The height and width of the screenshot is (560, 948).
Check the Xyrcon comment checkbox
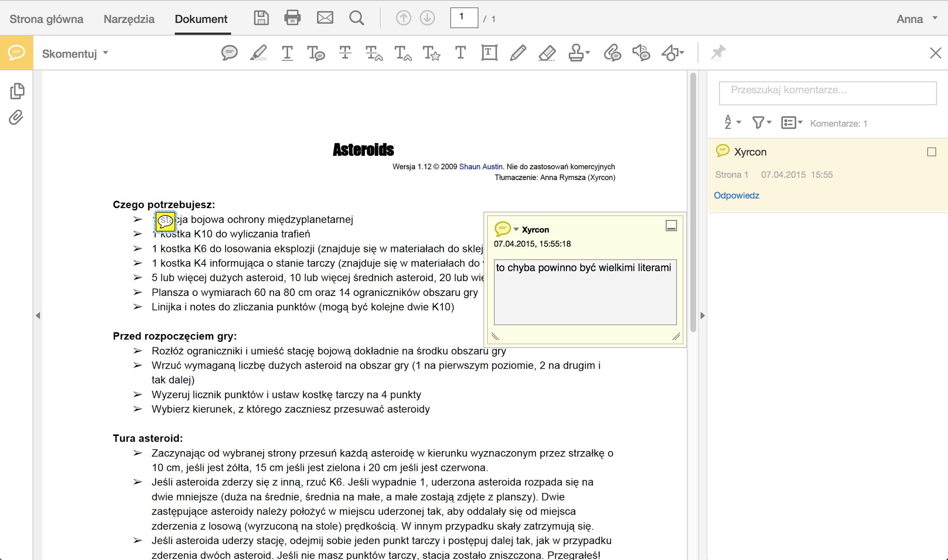point(931,152)
